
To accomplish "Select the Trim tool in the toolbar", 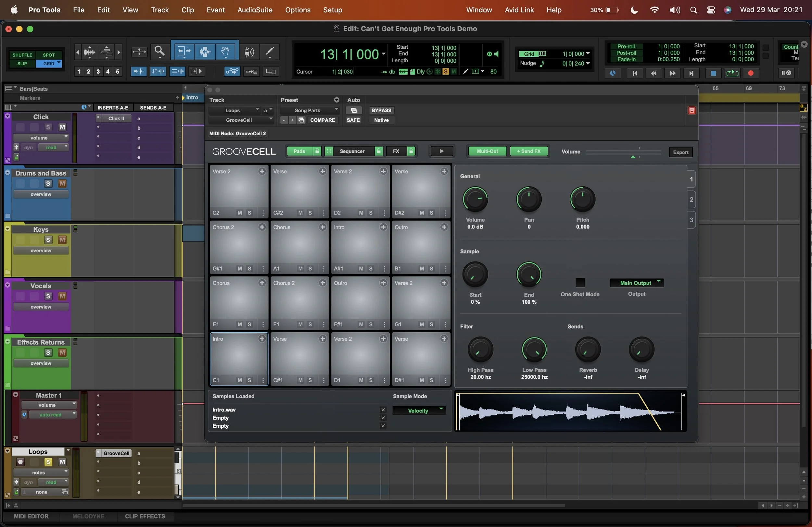I will 183,51.
